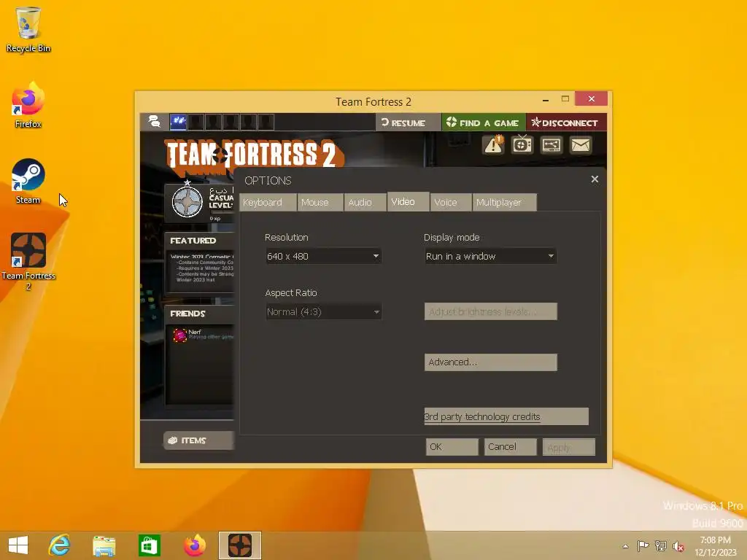747x560 pixels.
Task: Open 3rd party technology credits
Action: [506, 416]
